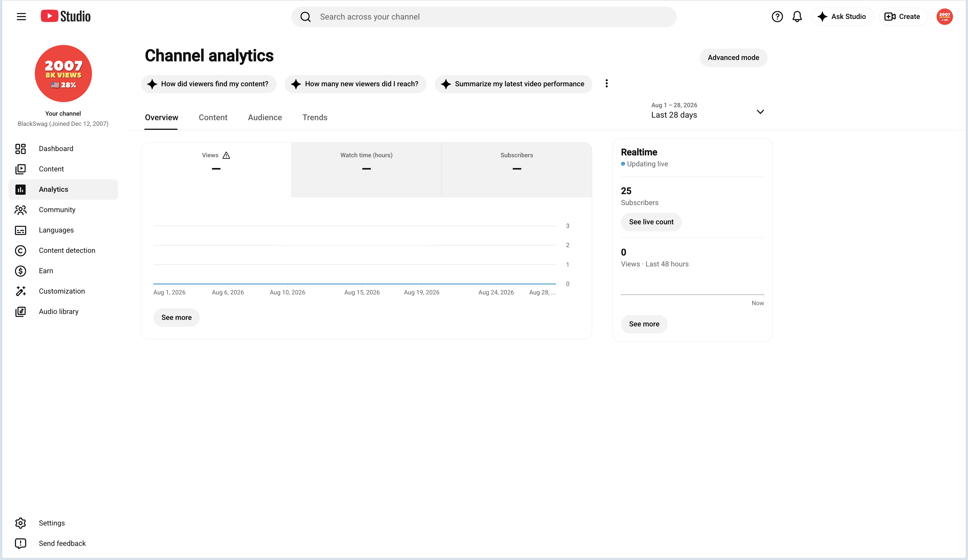Screen dimensions: 968x560
Task: Click the search magnifier icon
Action: [305, 17]
